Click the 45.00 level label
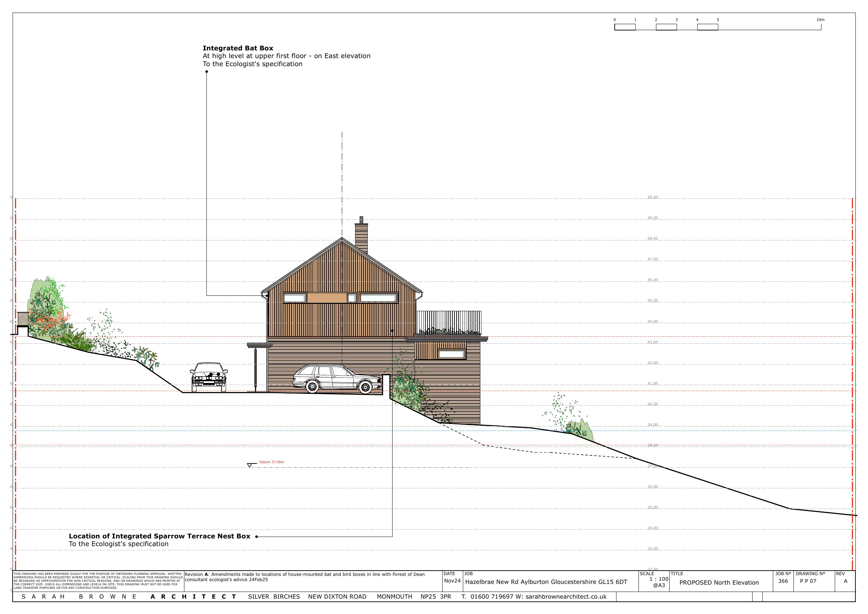The width and height of the screenshot is (868, 614). [652, 301]
